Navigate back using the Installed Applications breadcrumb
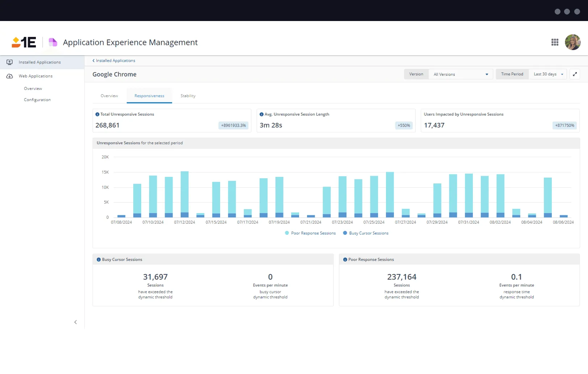This screenshot has width=588, height=374. click(115, 60)
